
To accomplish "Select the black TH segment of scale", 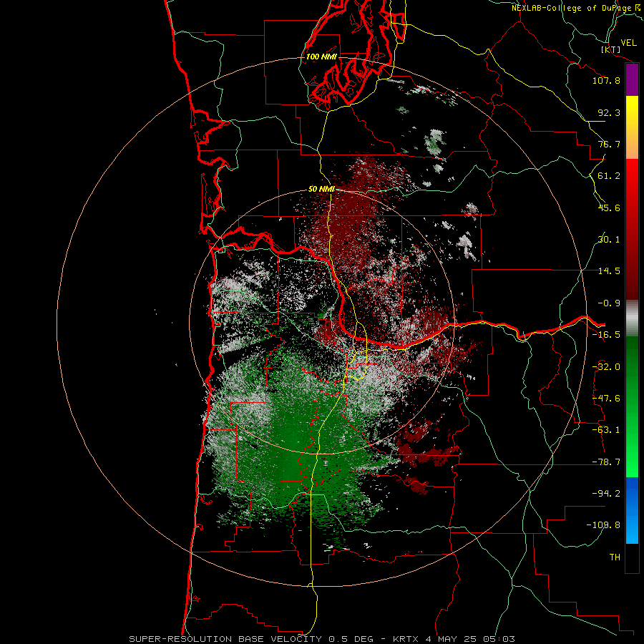I will (x=632, y=558).
